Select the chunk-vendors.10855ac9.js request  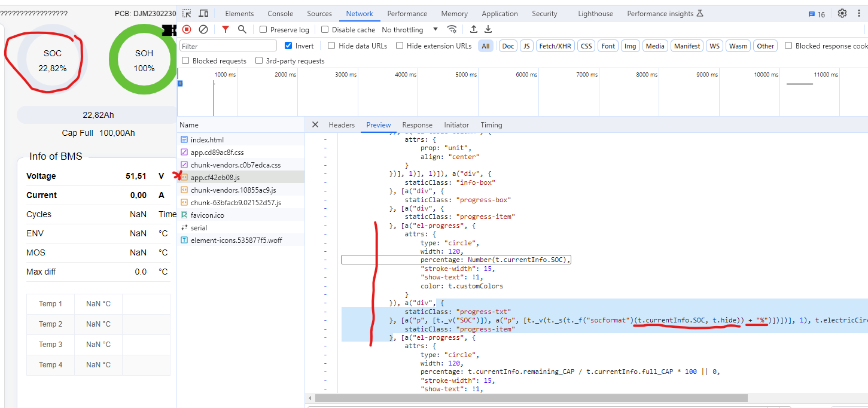point(241,190)
